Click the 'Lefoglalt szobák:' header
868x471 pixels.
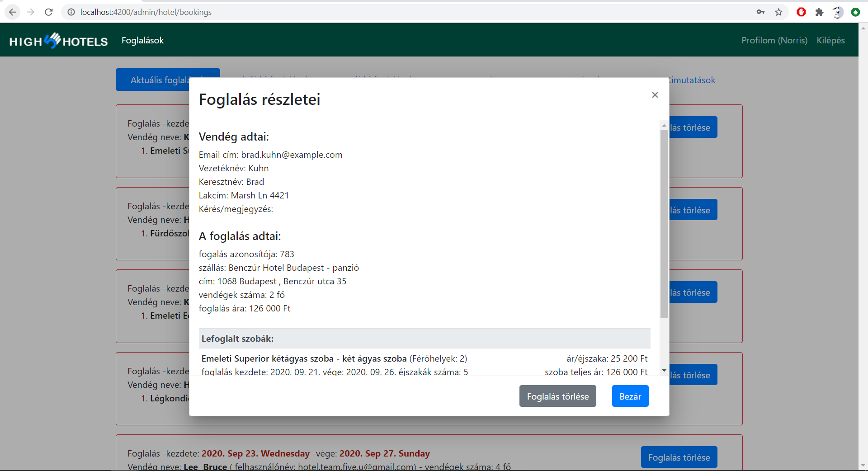point(425,339)
